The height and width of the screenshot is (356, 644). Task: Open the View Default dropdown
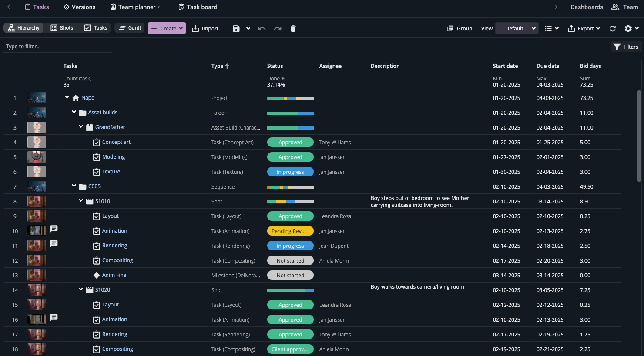point(517,29)
